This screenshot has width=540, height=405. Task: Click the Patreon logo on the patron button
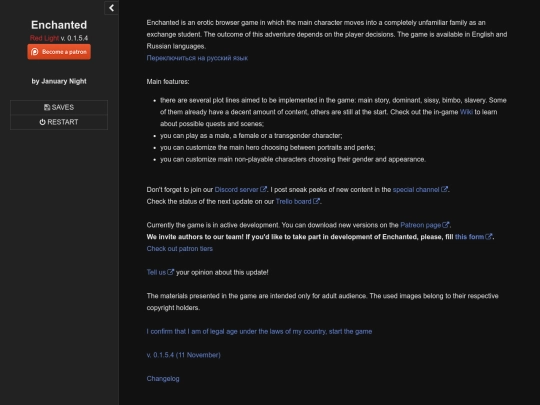coord(34,52)
